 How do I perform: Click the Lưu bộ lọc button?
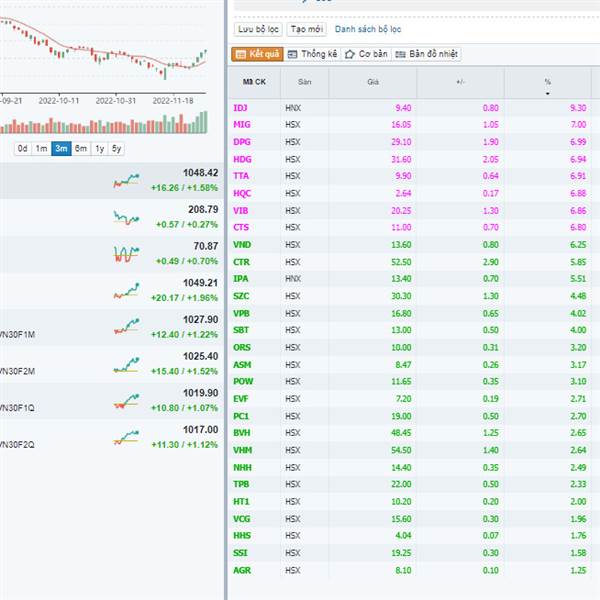coord(258,29)
